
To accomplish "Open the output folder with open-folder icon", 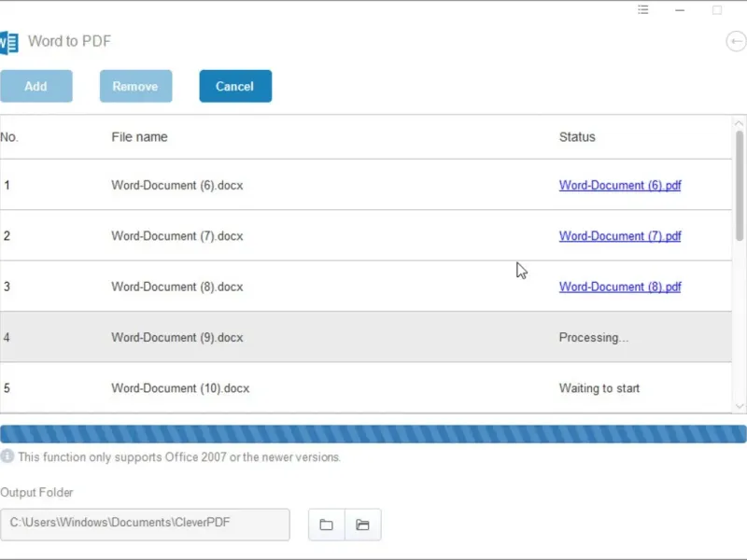I will coord(362,525).
